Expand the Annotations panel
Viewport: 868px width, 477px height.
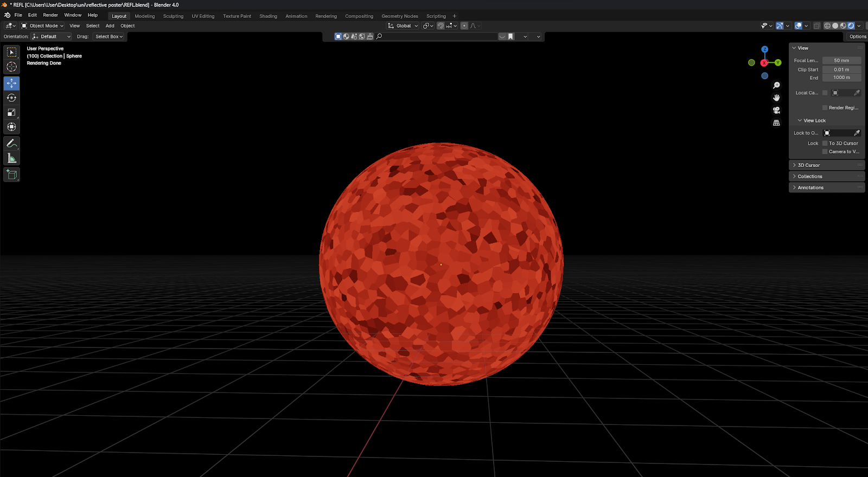826,188
